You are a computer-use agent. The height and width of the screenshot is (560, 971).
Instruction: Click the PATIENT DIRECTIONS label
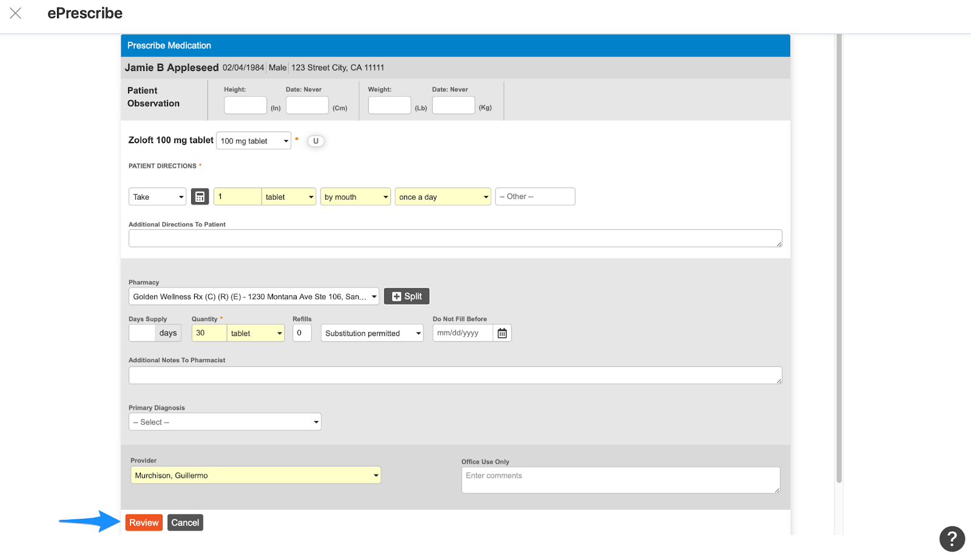point(163,166)
